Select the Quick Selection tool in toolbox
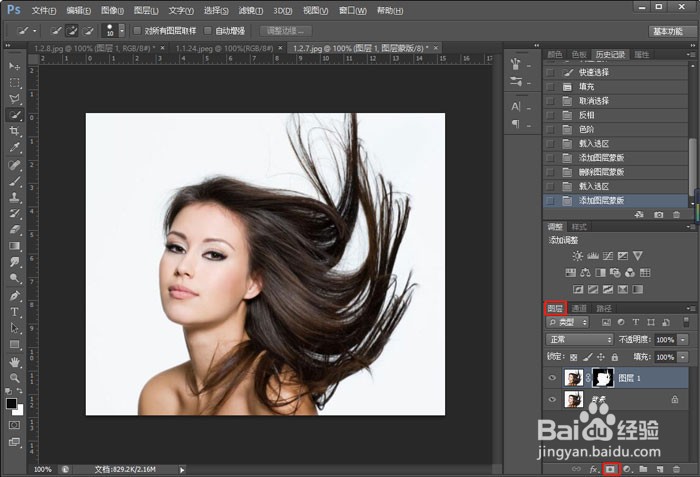Screen dimensions: 700x477 pyautogui.click(x=14, y=115)
